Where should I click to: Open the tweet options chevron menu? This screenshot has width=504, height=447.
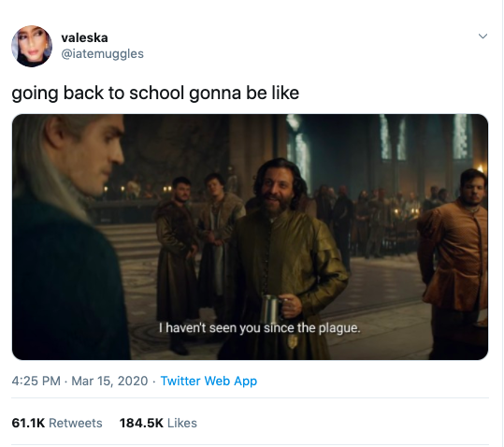coord(482,36)
